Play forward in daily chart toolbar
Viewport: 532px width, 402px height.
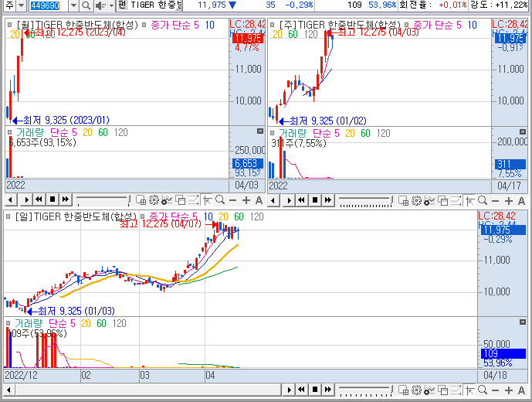pos(289,390)
